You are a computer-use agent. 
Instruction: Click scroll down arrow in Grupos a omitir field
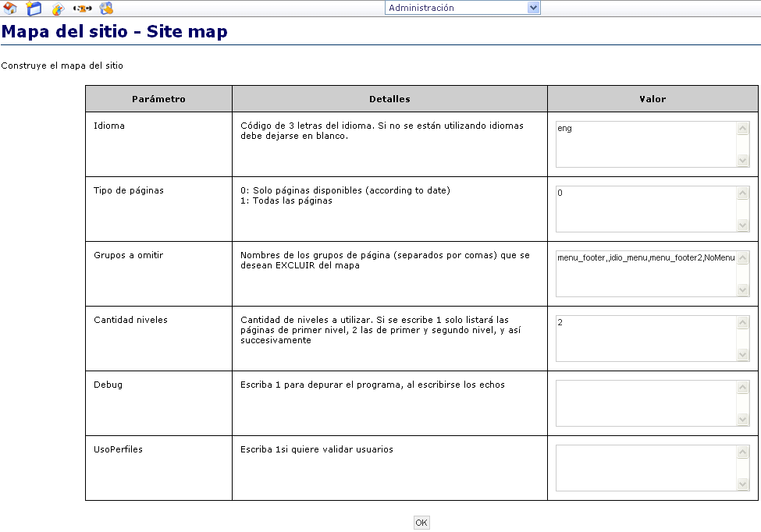[742, 289]
